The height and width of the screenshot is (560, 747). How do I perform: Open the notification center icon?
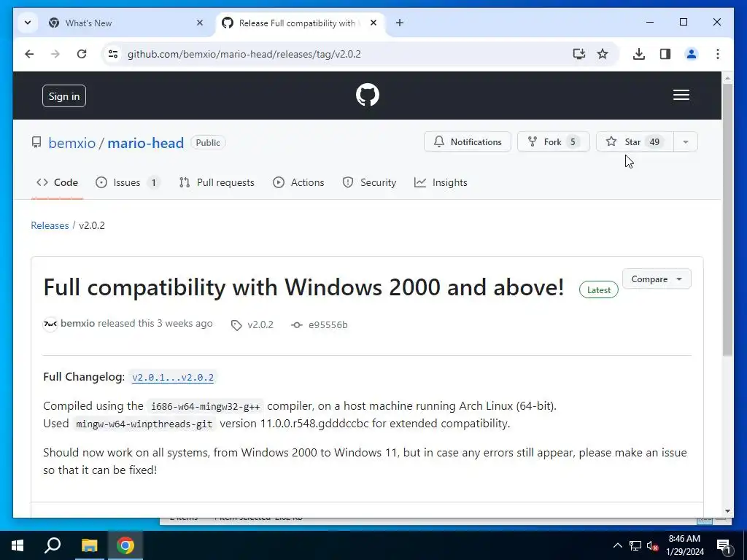click(724, 545)
